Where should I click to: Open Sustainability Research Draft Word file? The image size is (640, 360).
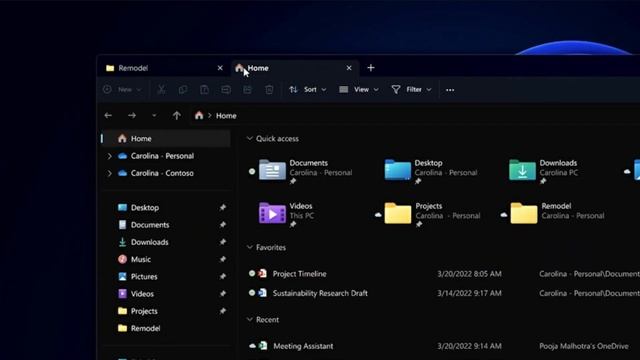[320, 293]
